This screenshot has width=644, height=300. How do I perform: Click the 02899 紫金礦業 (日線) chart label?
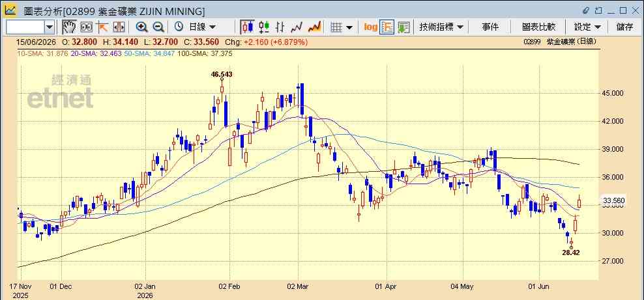560,42
